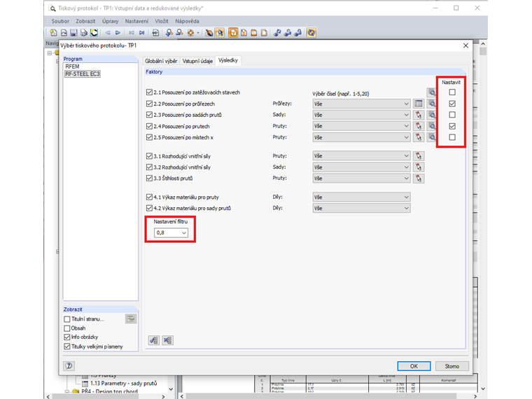Open cross-section list icon next to Průřezy
The width and height of the screenshot is (532, 399).
click(419, 104)
